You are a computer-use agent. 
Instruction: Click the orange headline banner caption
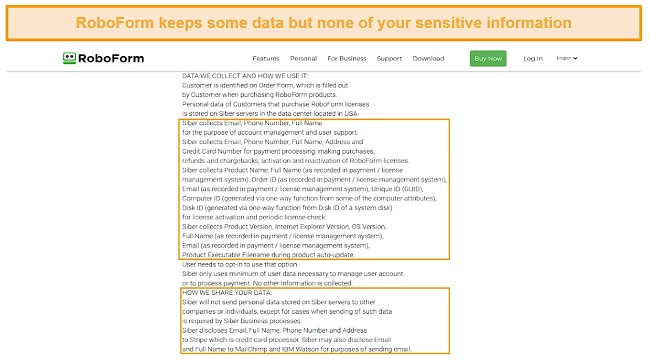coord(323,23)
